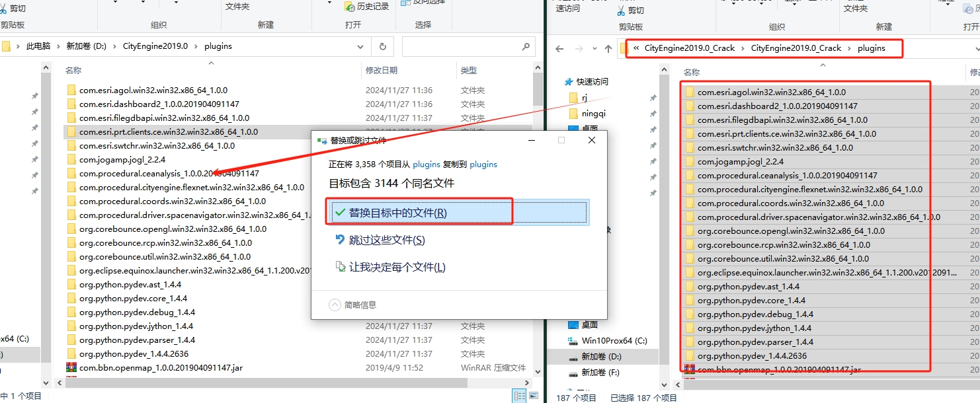Switch left window to details view
Screen dimensions: 980x403
(x=520, y=396)
